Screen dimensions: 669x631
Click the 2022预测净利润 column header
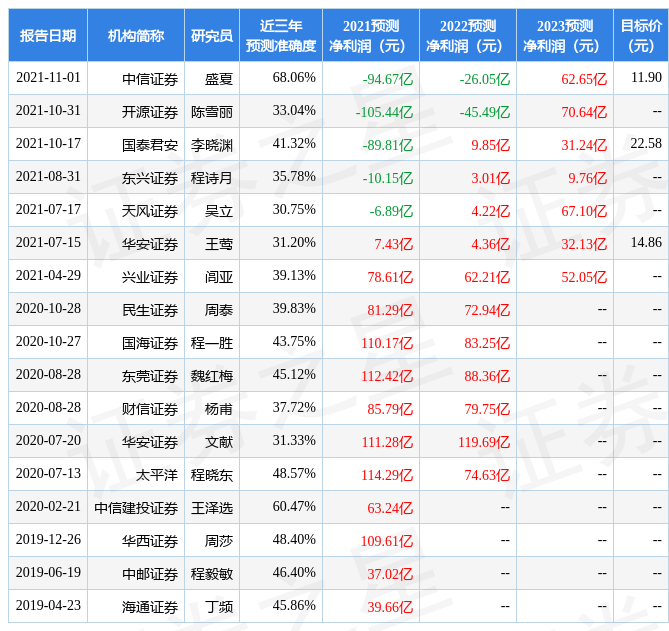coord(468,36)
